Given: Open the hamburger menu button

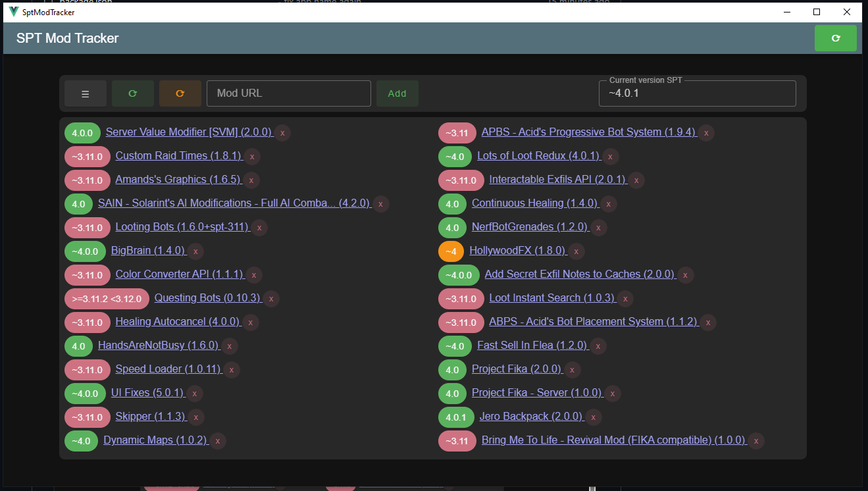Looking at the screenshot, I should pyautogui.click(x=86, y=93).
